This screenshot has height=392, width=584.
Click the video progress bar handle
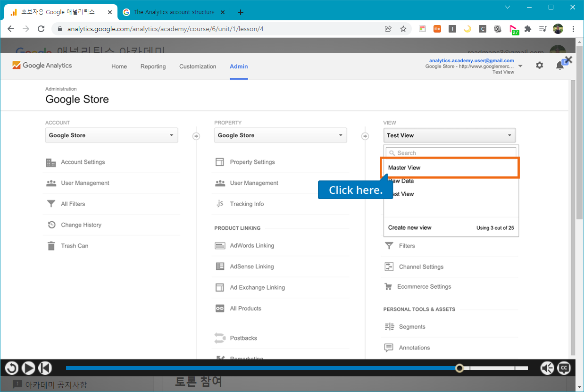[459, 368]
